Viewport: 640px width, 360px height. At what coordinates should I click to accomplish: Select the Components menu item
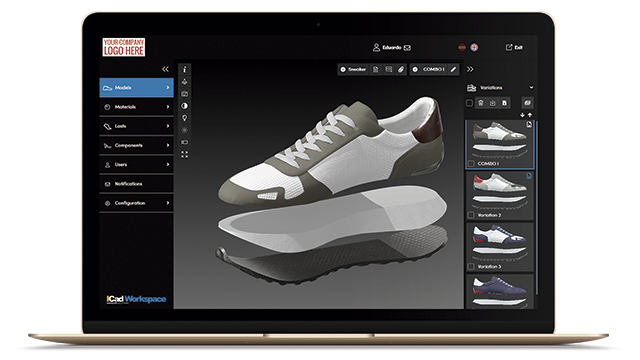coord(136,145)
